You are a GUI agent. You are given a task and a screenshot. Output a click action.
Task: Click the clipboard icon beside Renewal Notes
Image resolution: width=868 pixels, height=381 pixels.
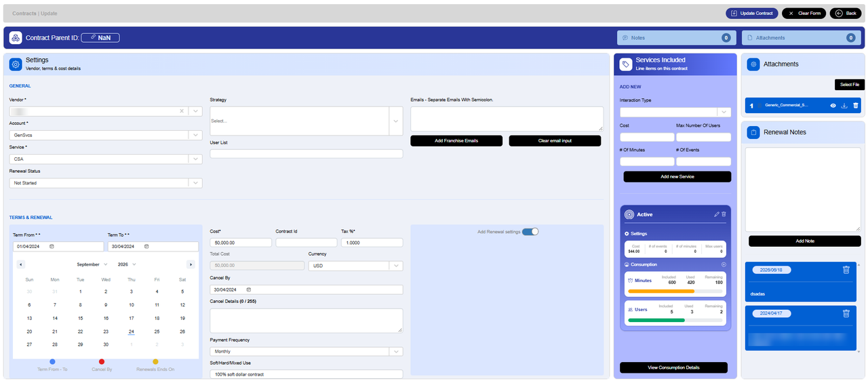(x=753, y=132)
